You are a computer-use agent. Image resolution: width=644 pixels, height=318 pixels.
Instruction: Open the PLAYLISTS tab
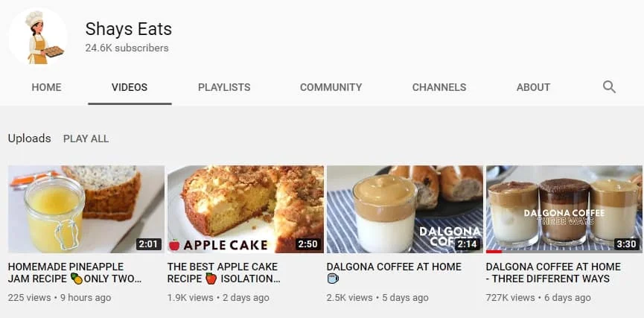224,87
